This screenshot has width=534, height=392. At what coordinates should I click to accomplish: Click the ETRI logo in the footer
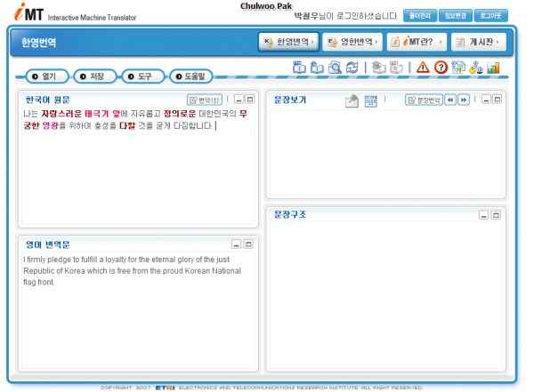[166, 388]
